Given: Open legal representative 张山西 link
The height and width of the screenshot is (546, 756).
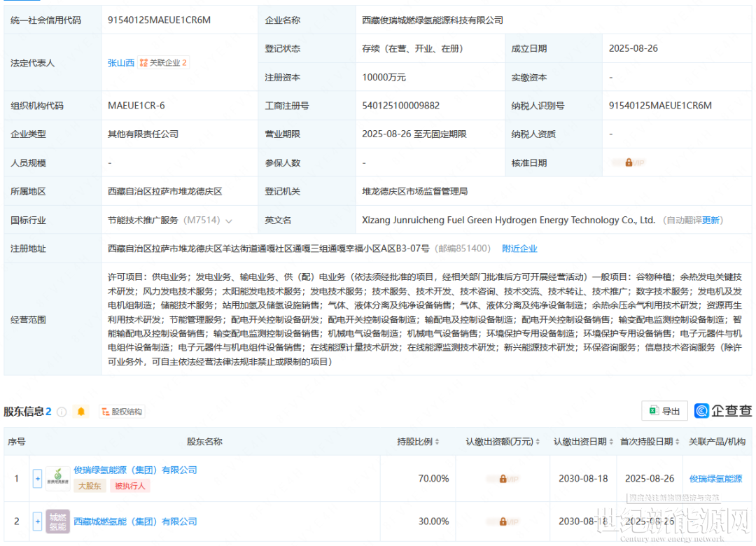Looking at the screenshot, I should pyautogui.click(x=120, y=63).
